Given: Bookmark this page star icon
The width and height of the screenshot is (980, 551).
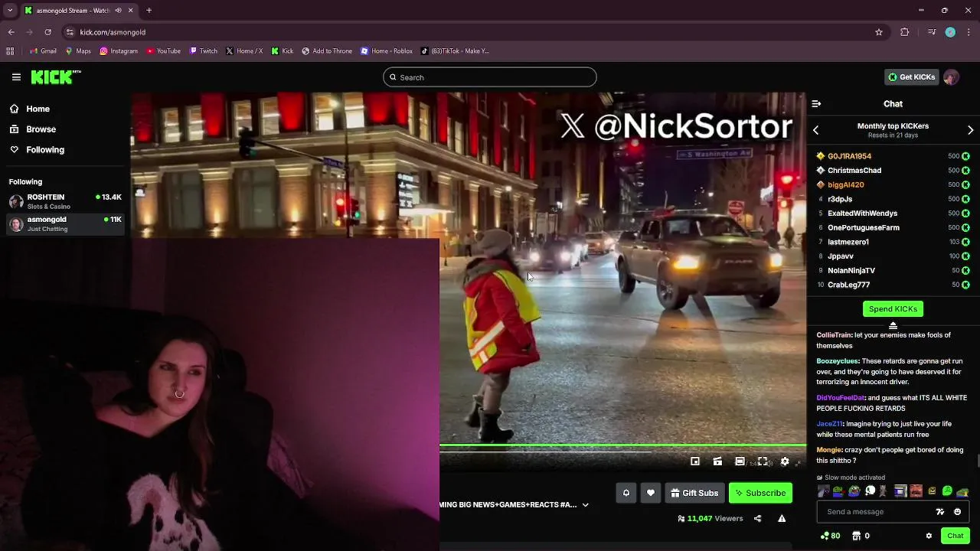Looking at the screenshot, I should coord(879,32).
